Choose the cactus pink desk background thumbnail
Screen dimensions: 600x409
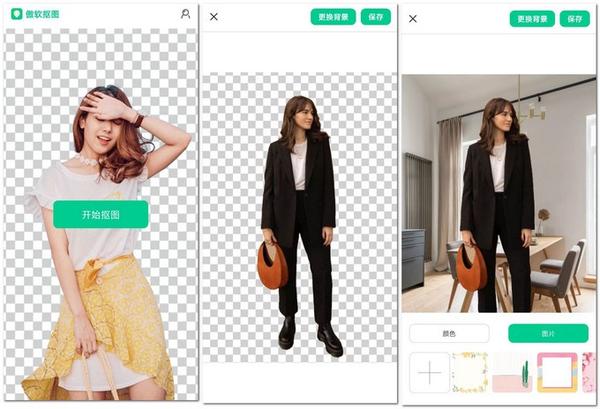(x=512, y=372)
